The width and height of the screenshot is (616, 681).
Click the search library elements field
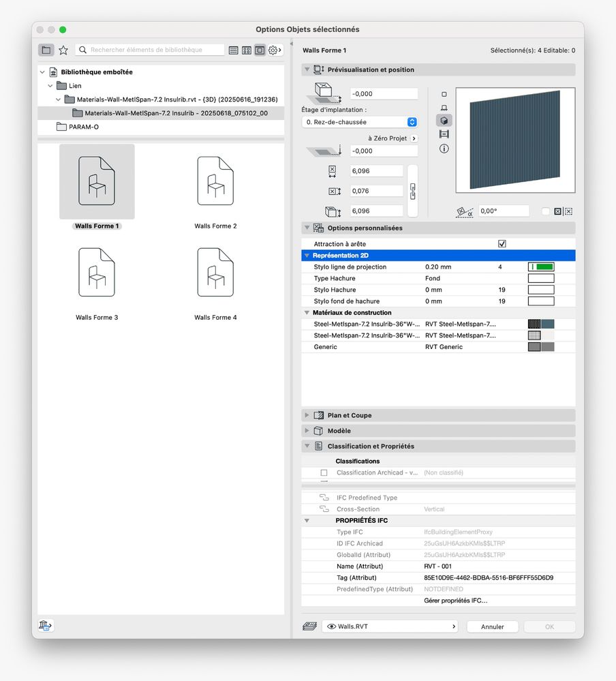(x=150, y=50)
